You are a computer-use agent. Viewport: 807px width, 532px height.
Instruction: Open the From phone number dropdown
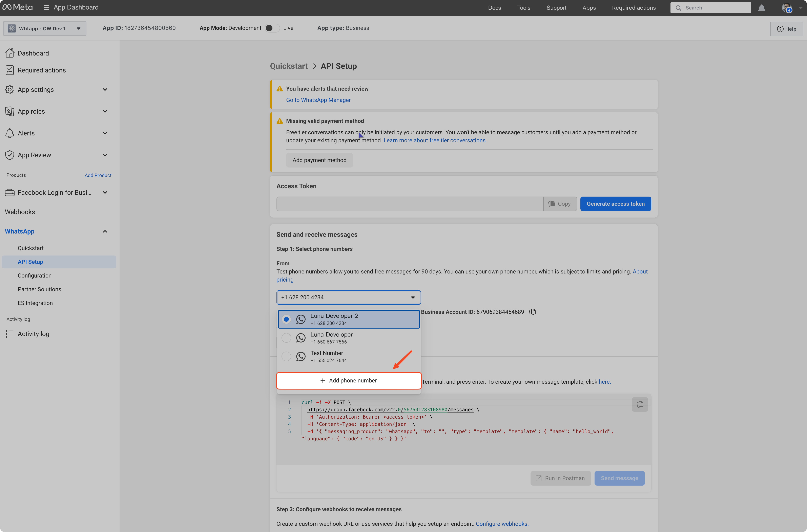click(349, 297)
